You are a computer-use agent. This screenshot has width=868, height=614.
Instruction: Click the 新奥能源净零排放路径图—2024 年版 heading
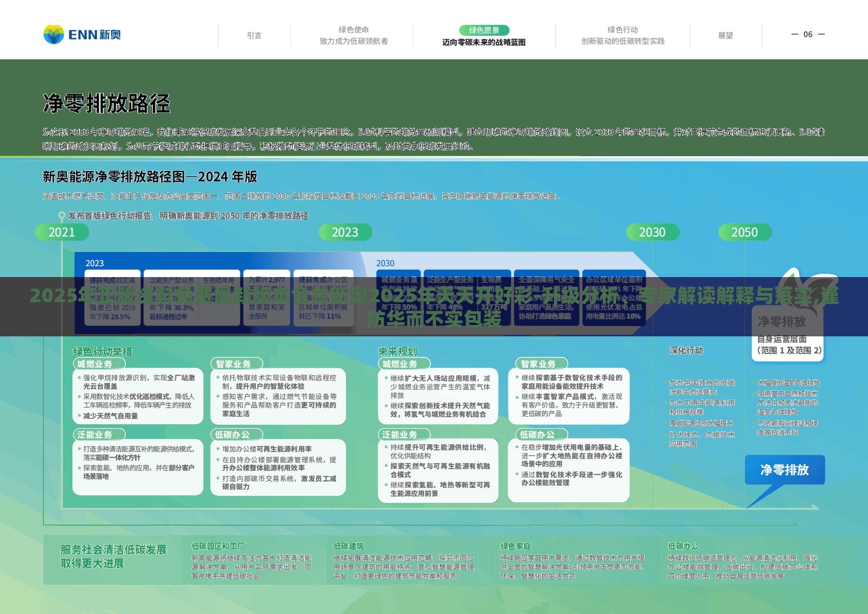[x=150, y=177]
